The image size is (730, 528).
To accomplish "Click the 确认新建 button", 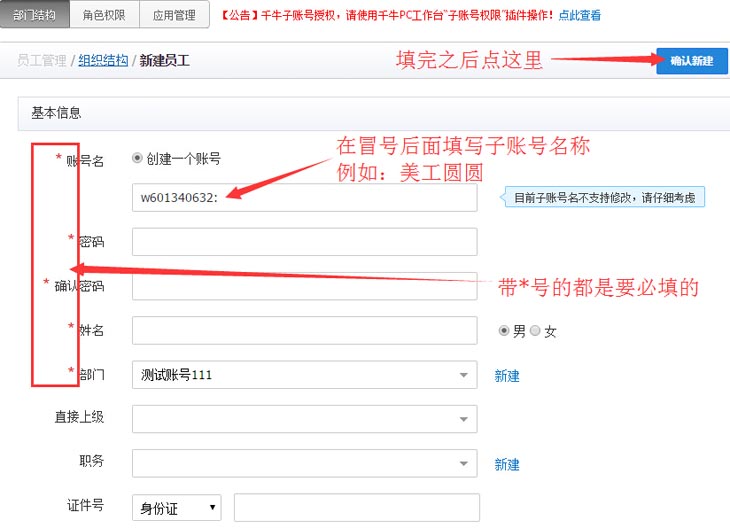I will point(692,61).
